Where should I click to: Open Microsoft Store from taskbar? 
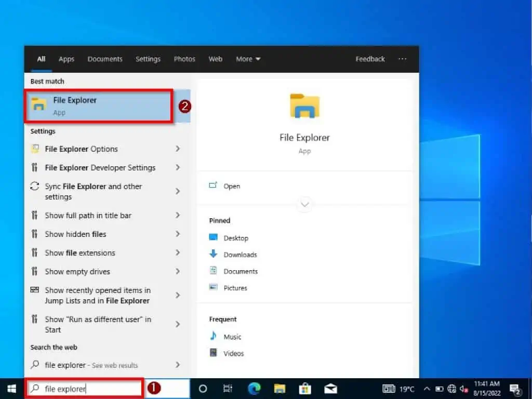coord(305,389)
